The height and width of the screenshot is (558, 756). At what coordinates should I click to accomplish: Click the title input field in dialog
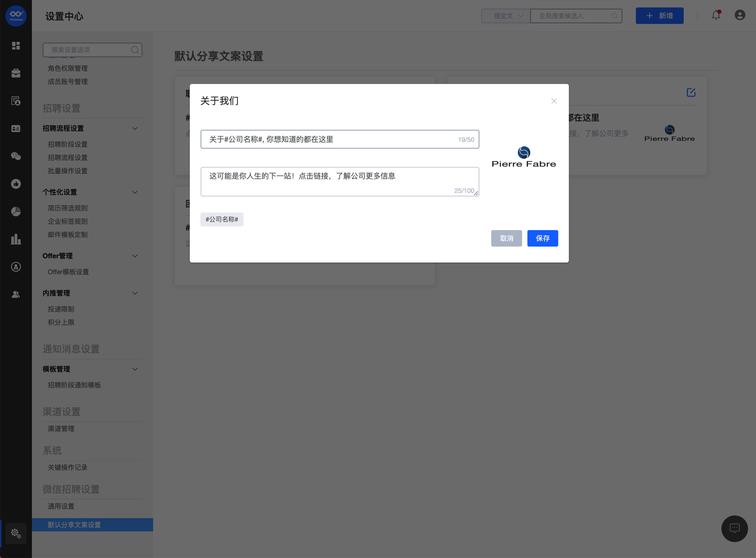point(340,139)
